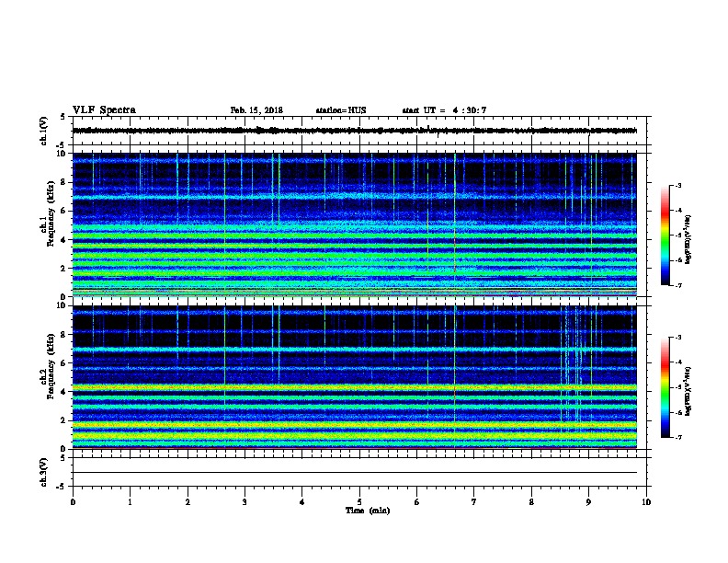Click the "Time (min)" axis title
Viewport: 728px width, 563px height.
(368, 511)
